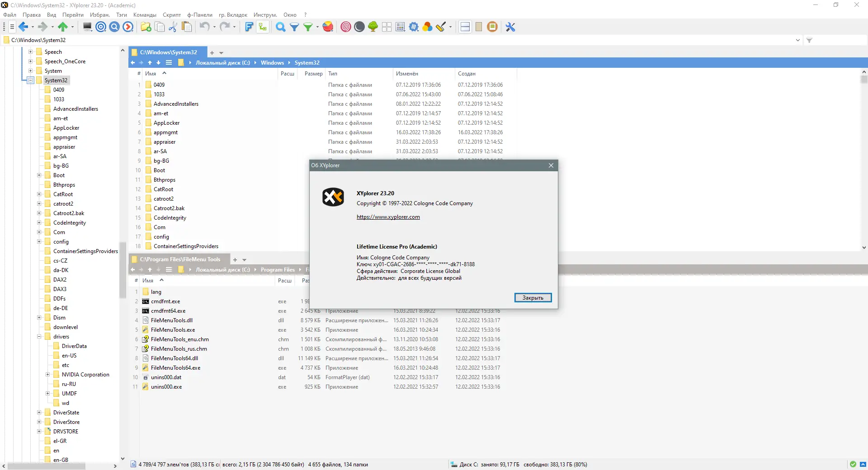The width and height of the screenshot is (868, 470).
Task: Open the address bar dropdown arrow
Action: 797,40
